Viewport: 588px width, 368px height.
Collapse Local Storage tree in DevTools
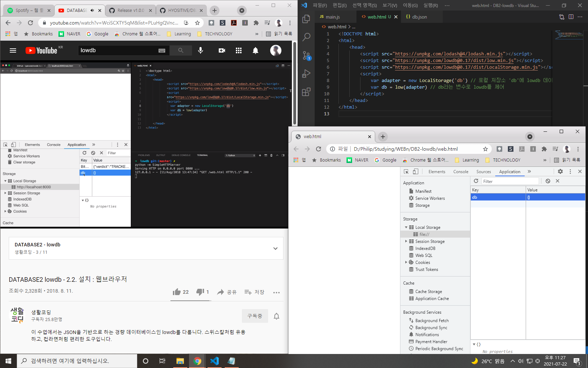point(406,227)
